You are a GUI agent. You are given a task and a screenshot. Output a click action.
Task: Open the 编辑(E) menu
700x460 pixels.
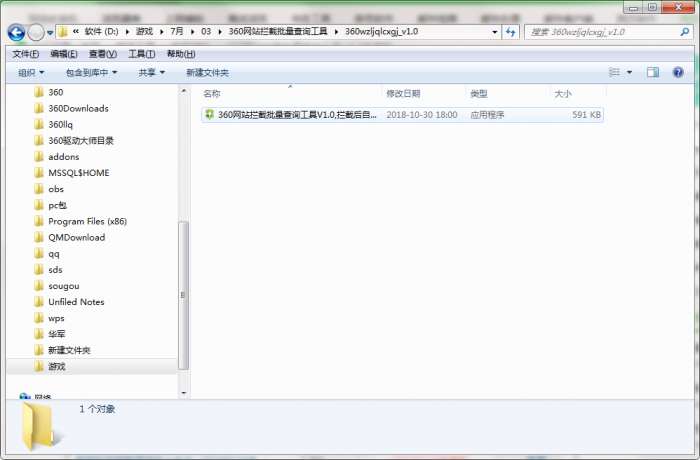click(64, 54)
